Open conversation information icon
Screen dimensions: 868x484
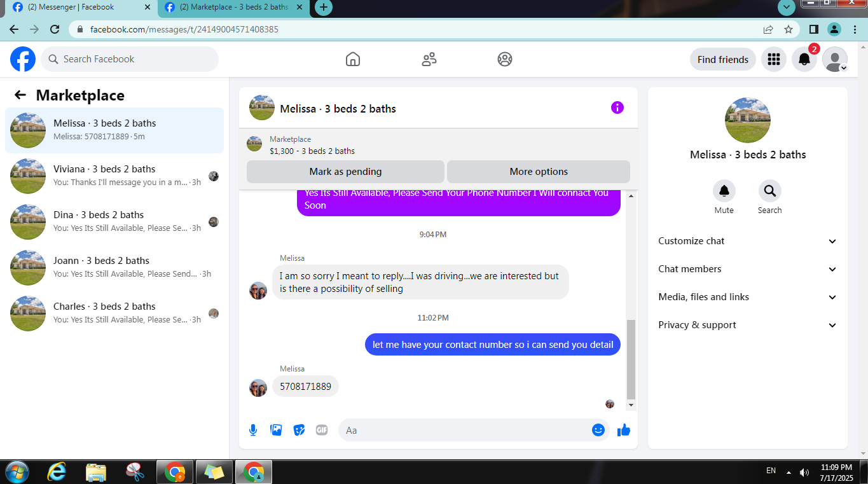(617, 107)
